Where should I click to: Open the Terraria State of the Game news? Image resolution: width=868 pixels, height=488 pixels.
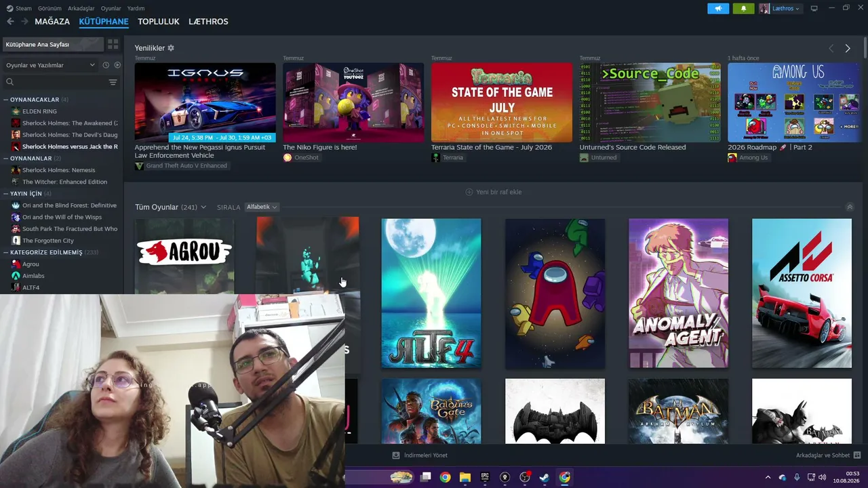(501, 102)
